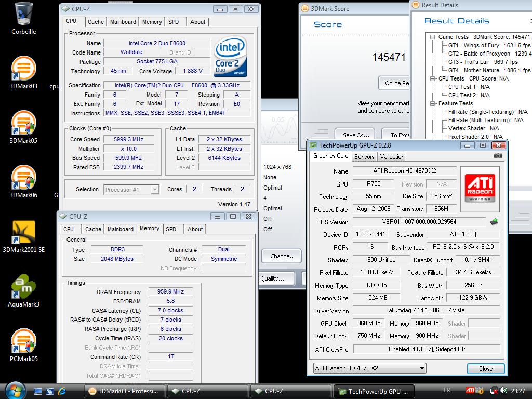
Task: Click the Close button in GPU-Z
Action: click(x=486, y=368)
